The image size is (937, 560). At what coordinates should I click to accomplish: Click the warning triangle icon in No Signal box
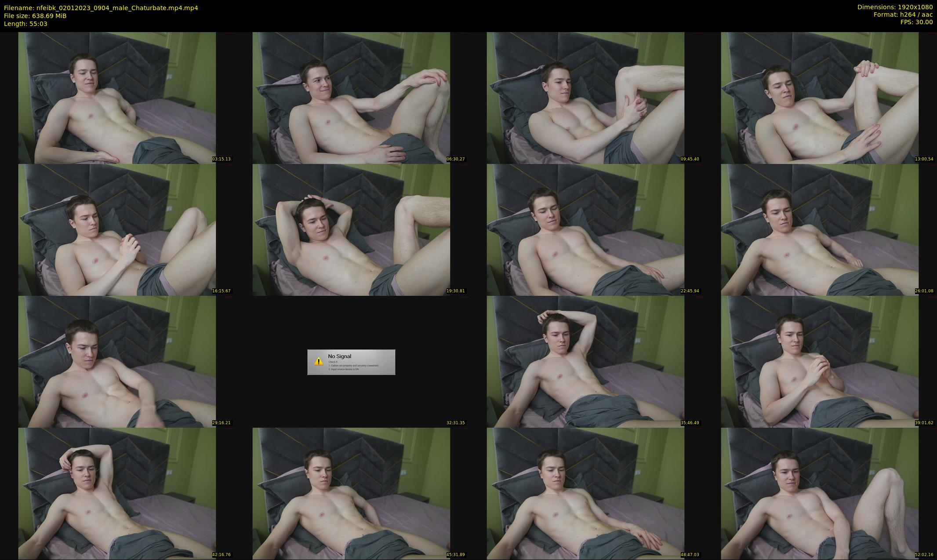coord(319,362)
